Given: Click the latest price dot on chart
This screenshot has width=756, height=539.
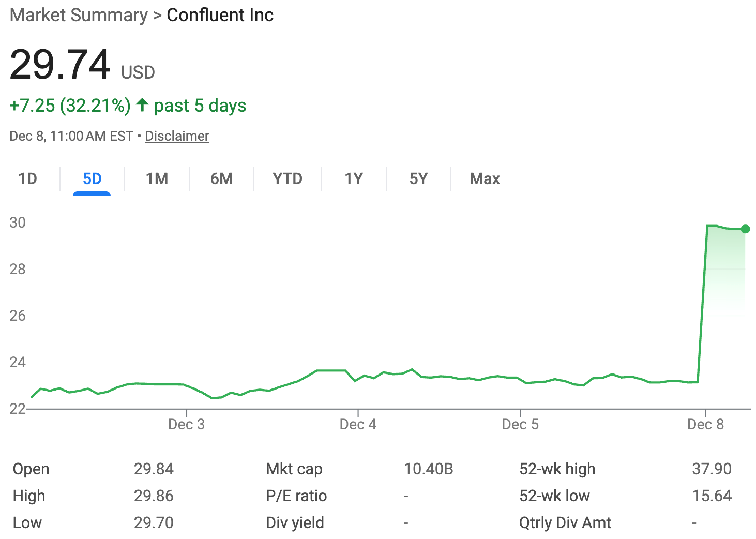Looking at the screenshot, I should [745, 229].
